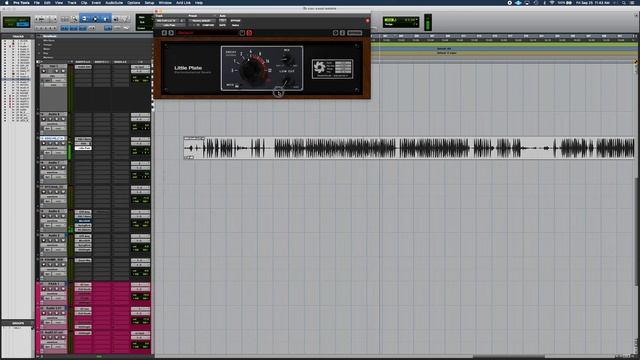Open the Little Plate insert selector in plugin header
The width and height of the screenshot is (640, 360).
(170, 25)
